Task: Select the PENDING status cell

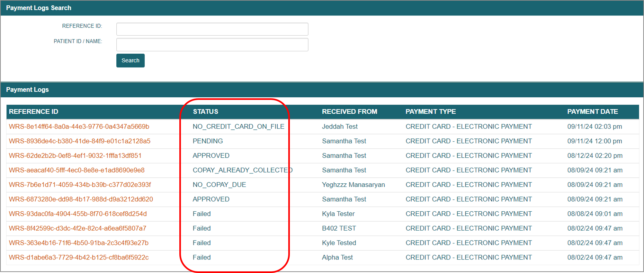Action: tap(208, 141)
